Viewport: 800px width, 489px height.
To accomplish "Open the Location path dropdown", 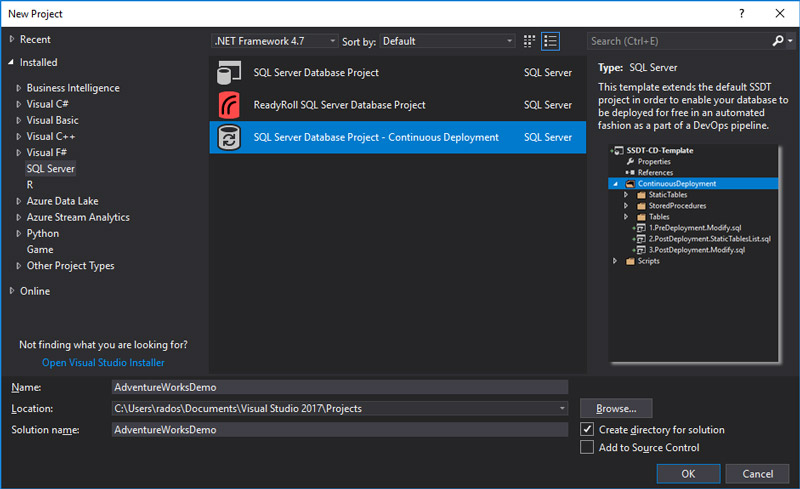I will click(562, 408).
